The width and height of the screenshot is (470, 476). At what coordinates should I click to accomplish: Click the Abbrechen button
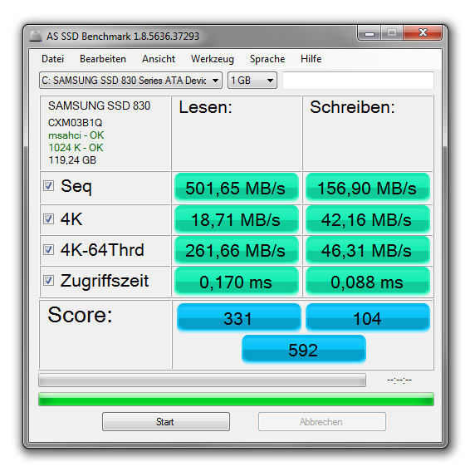tap(322, 422)
